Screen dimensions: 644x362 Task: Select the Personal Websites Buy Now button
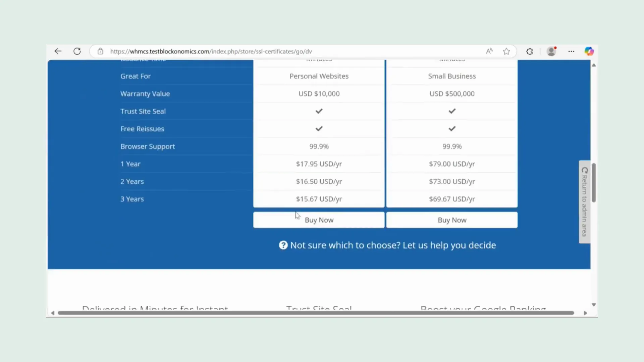point(319,220)
